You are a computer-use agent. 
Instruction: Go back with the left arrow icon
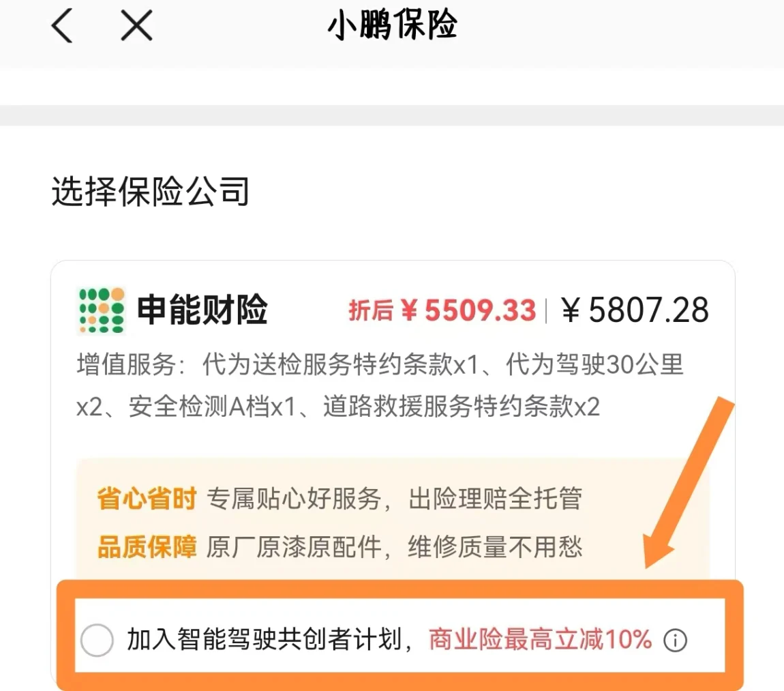click(x=63, y=25)
